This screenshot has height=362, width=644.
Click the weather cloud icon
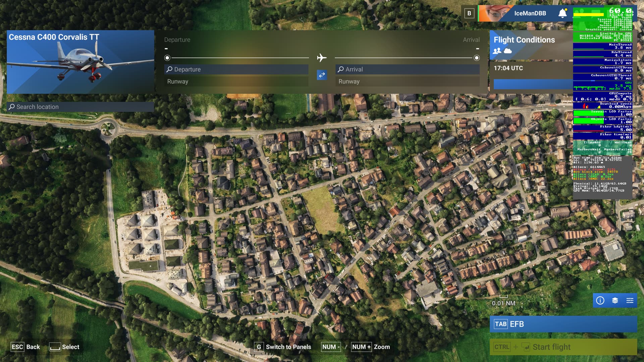508,51
